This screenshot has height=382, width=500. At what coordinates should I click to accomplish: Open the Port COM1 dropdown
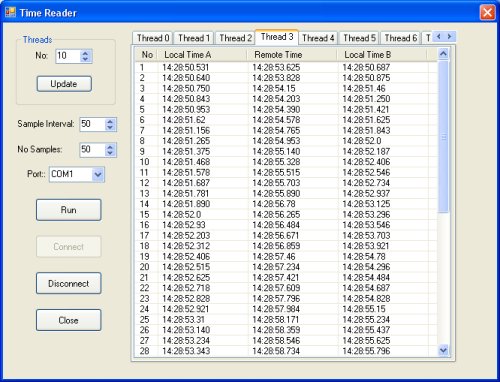(98, 174)
